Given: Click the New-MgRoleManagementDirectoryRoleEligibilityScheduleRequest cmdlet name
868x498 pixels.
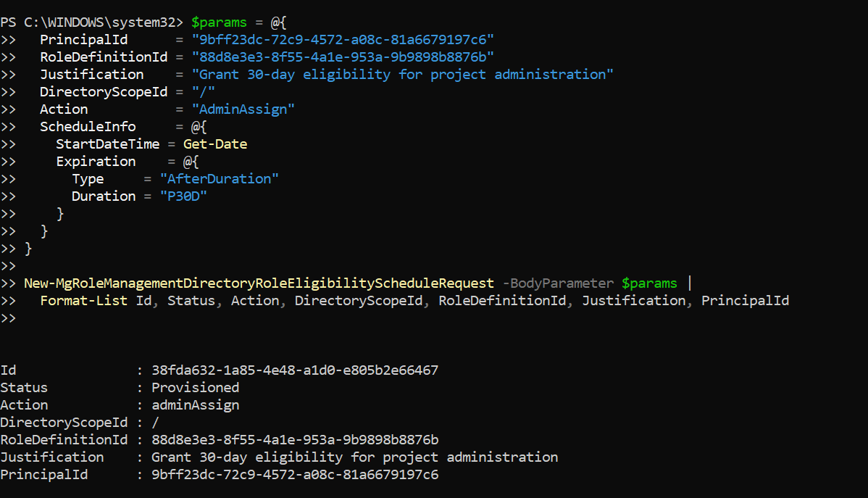Looking at the screenshot, I should [259, 283].
